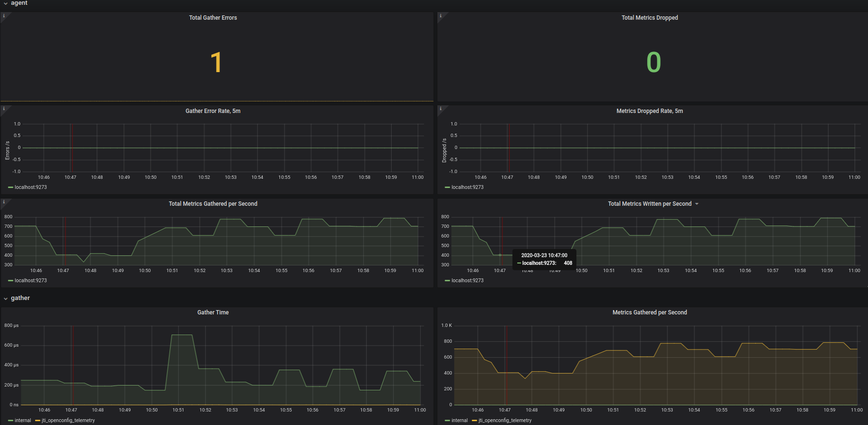Open the Total Gather Errors panel title menu
Image resolution: width=868 pixels, height=425 pixels.
[213, 18]
